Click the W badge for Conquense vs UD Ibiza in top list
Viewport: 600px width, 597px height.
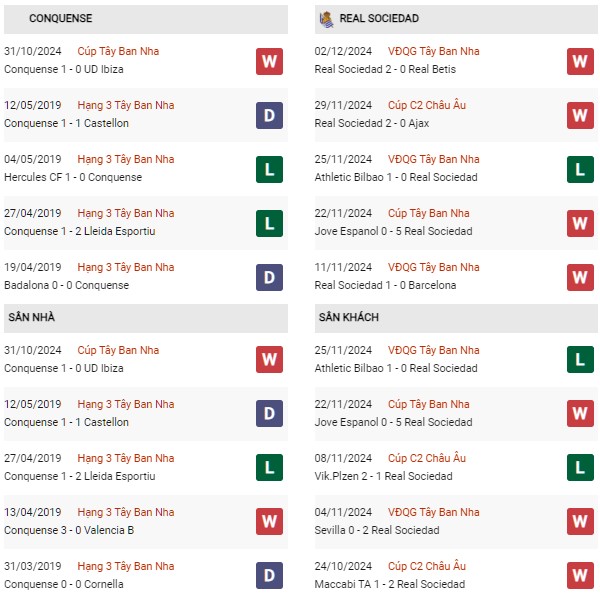click(x=269, y=61)
